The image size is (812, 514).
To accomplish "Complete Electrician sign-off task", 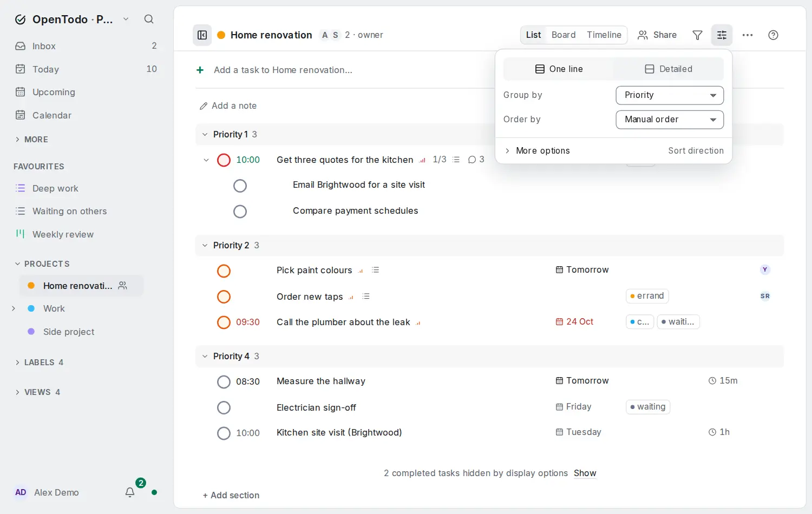I will point(224,407).
